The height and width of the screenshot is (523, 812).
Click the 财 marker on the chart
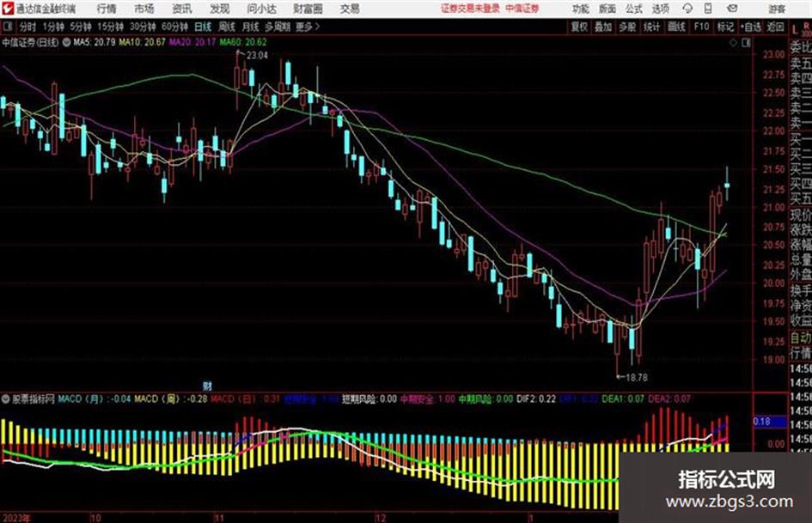tap(207, 386)
